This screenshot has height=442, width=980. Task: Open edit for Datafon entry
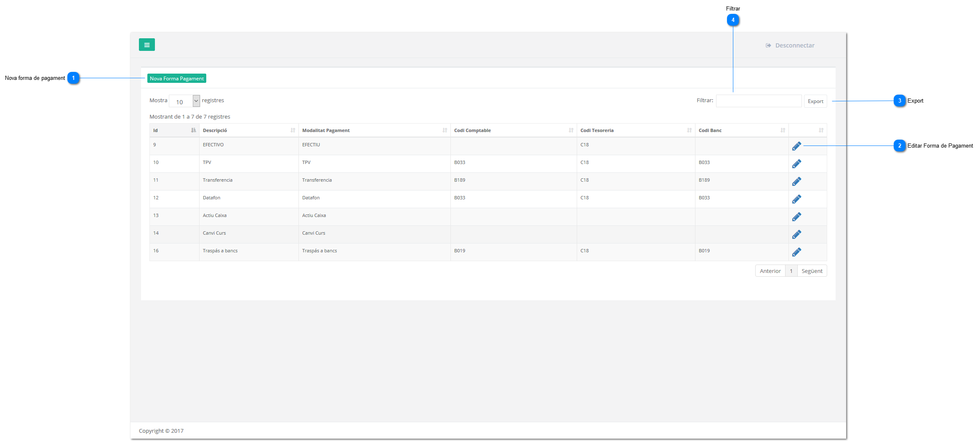pyautogui.click(x=796, y=199)
